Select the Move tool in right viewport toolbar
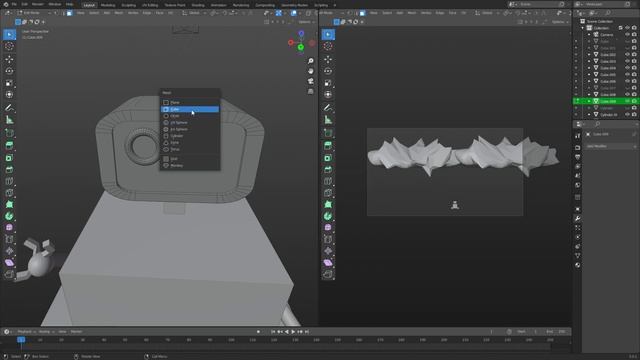Image resolution: width=640 pixels, height=360 pixels. click(328, 59)
